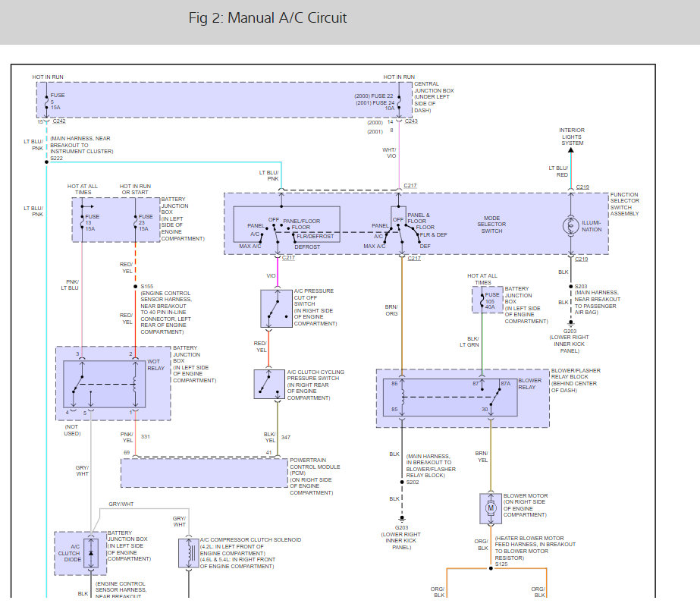Click the illumination lamp symbol
The image size is (700, 616).
[570, 225]
